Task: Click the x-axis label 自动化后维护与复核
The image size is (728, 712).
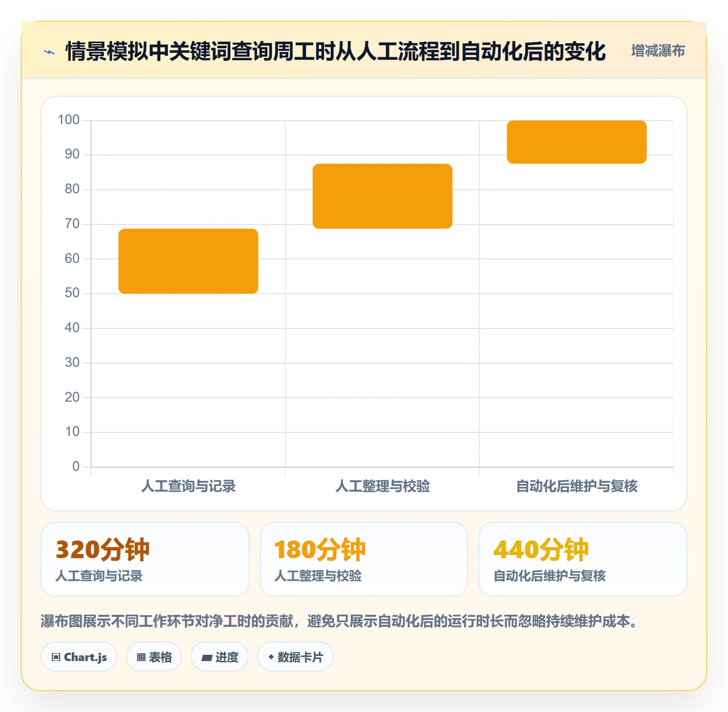Action: pyautogui.click(x=577, y=486)
